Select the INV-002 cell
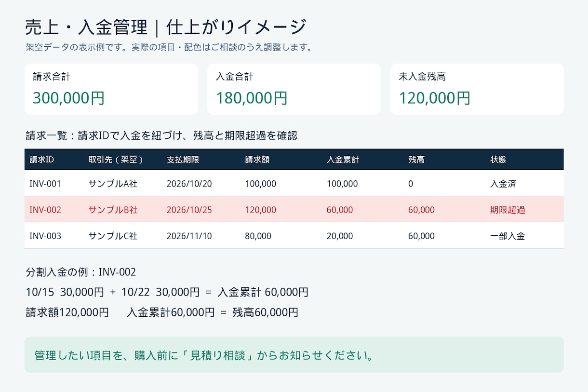The height and width of the screenshot is (392, 588). (x=45, y=210)
